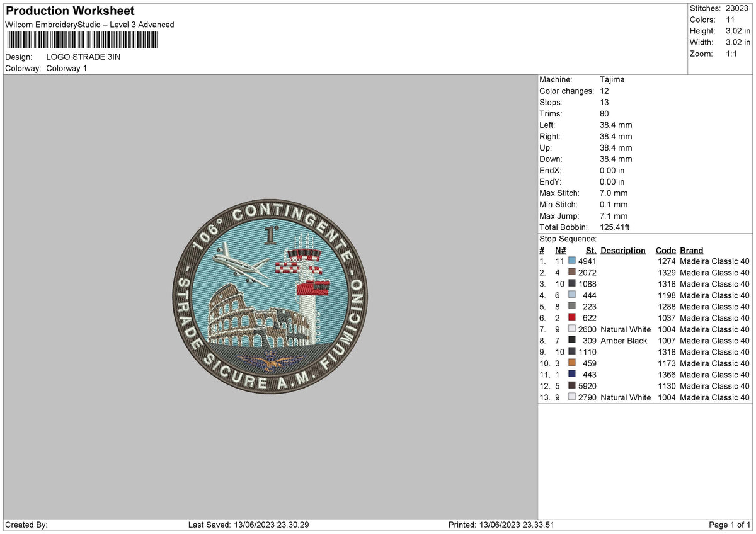Select the Code column header
Image resolution: width=756 pixels, height=534 pixels.
tap(665, 250)
